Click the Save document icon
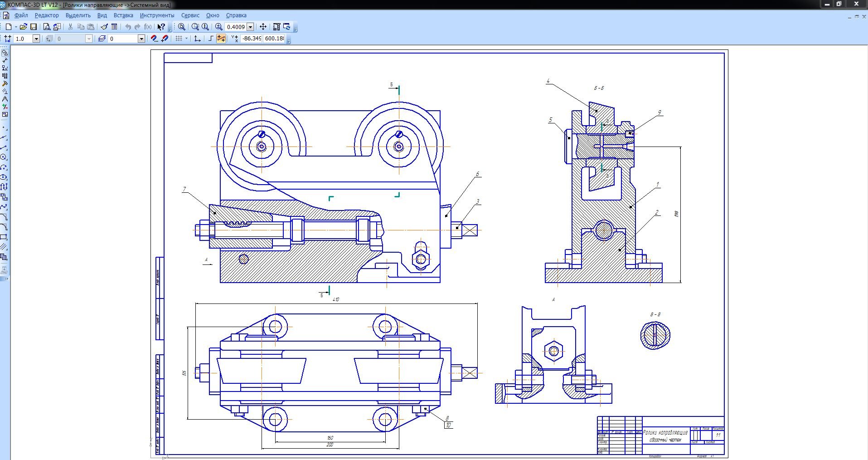Viewport: 868px width, 460px height. point(33,27)
